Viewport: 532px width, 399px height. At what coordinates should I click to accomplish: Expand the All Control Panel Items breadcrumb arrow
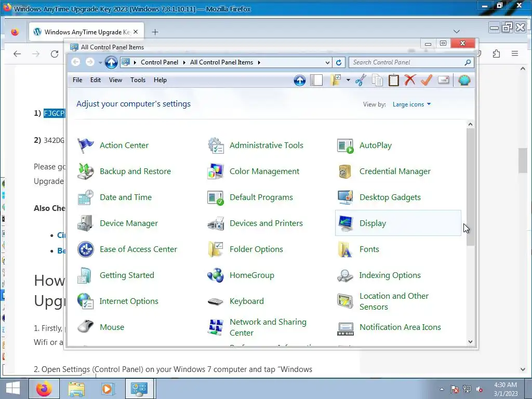point(259,62)
